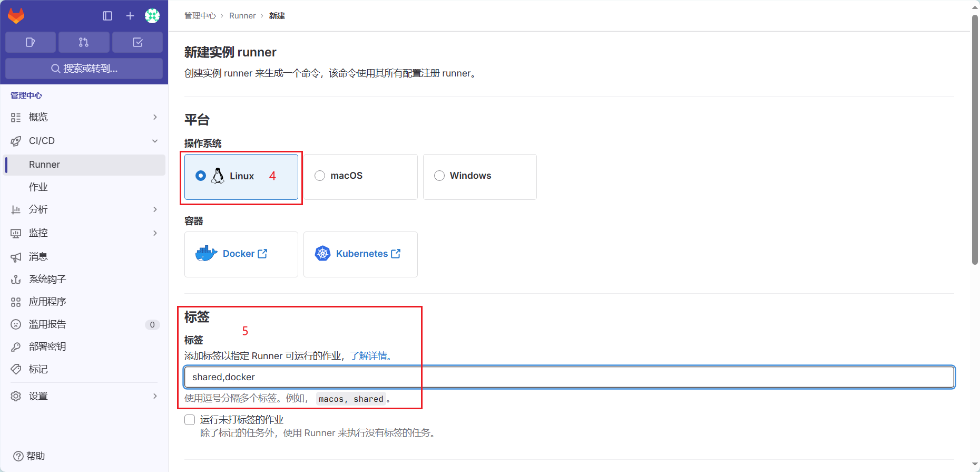This screenshot has width=980, height=472.
Task: Open the Runner sidebar item
Action: (84, 165)
